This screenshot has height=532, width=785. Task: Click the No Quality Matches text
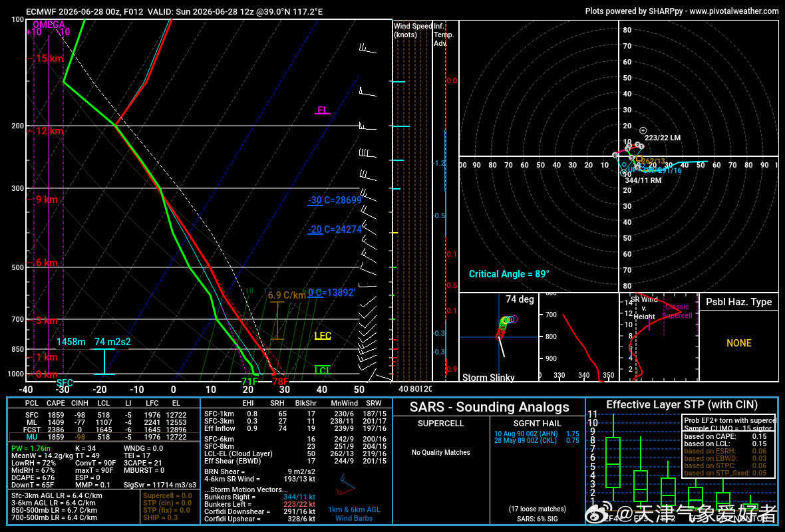440,452
